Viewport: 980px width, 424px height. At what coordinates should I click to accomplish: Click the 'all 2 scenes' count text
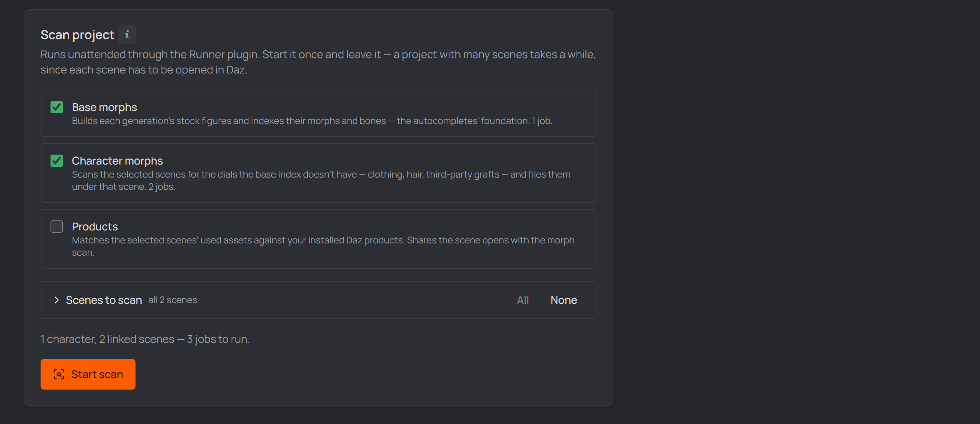click(173, 300)
